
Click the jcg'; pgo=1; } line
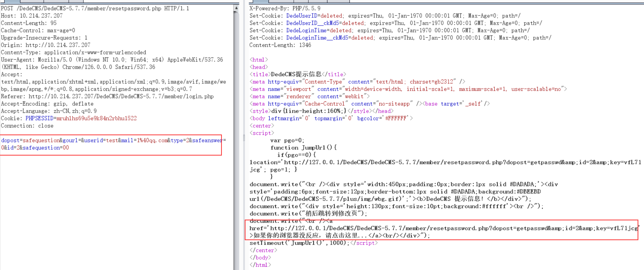pyautogui.click(x=273, y=169)
